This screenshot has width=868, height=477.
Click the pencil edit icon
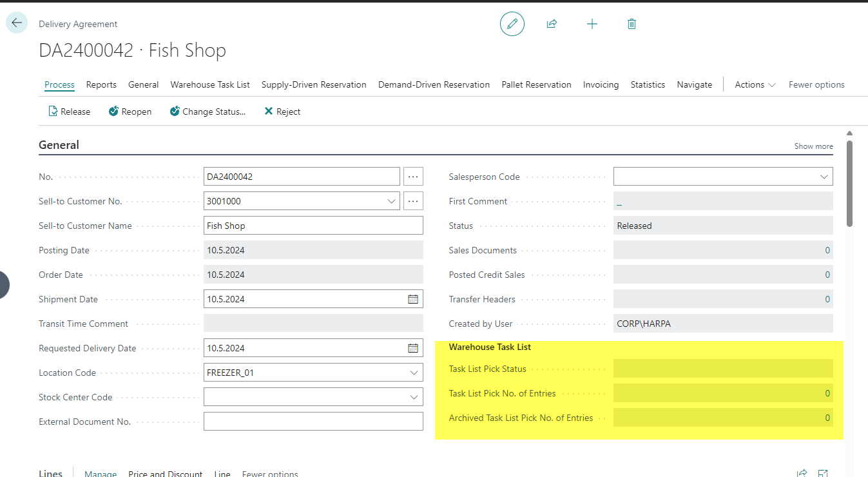[512, 24]
